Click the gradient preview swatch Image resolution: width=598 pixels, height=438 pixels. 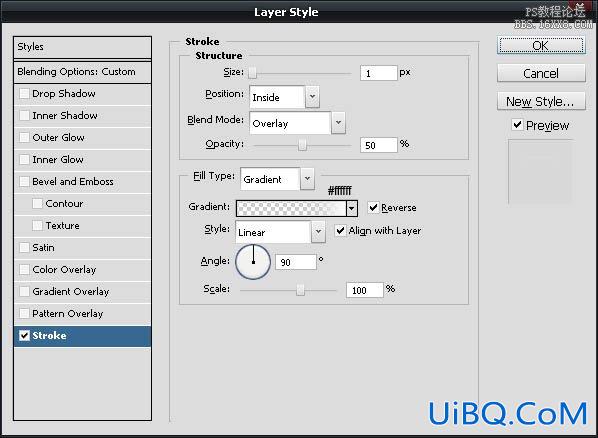coord(291,208)
